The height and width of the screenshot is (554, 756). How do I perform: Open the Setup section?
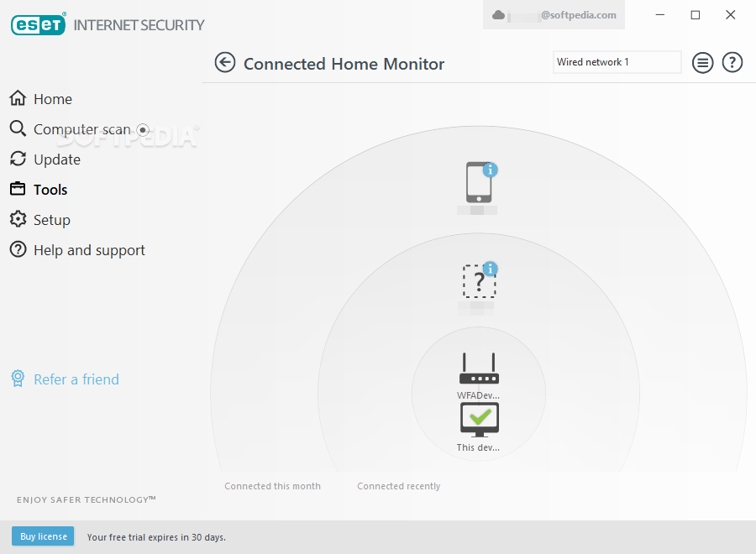click(x=40, y=220)
